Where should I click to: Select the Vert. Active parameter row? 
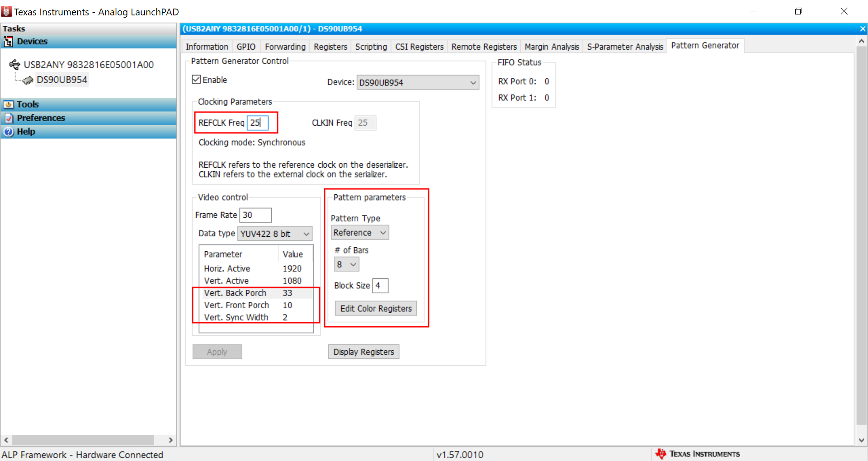[x=256, y=281]
